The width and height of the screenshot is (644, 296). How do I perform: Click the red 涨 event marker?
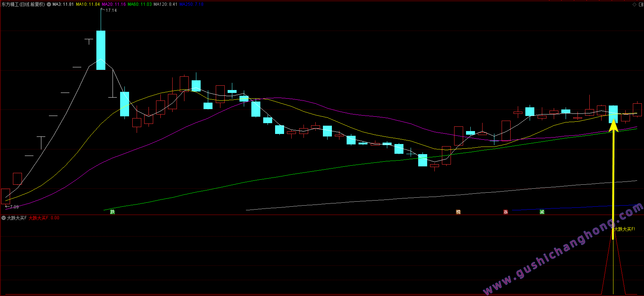pyautogui.click(x=506, y=212)
